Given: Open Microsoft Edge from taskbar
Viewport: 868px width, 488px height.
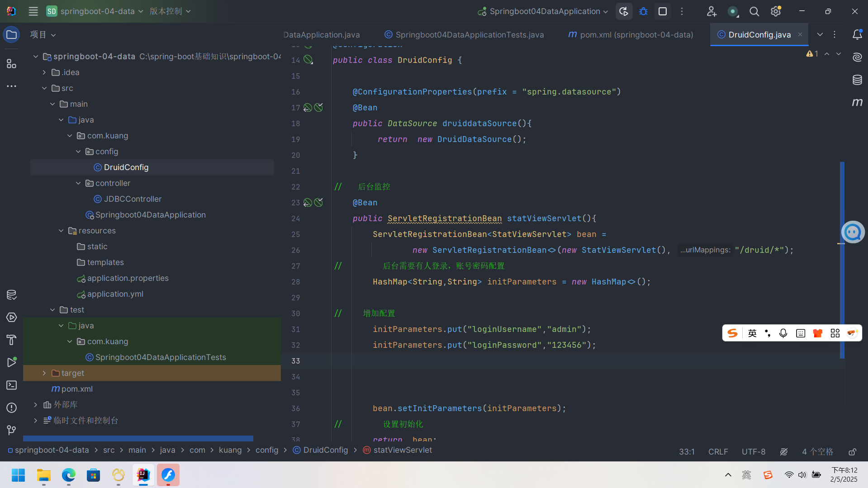Looking at the screenshot, I should (x=68, y=475).
